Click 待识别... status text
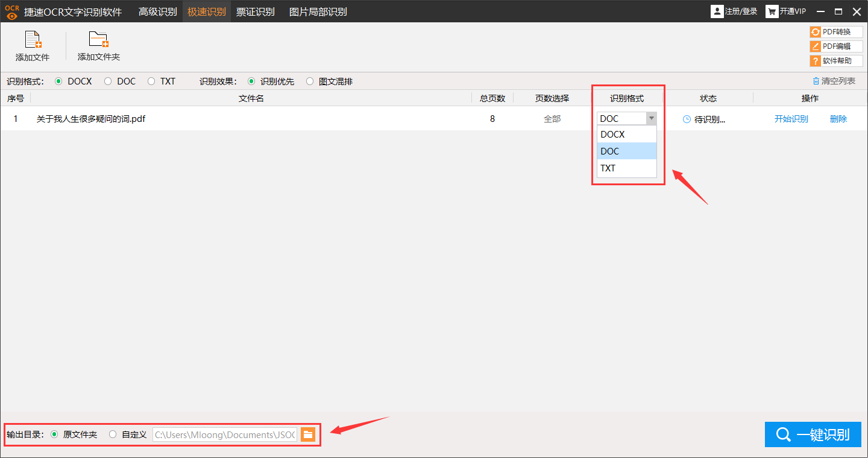 710,119
